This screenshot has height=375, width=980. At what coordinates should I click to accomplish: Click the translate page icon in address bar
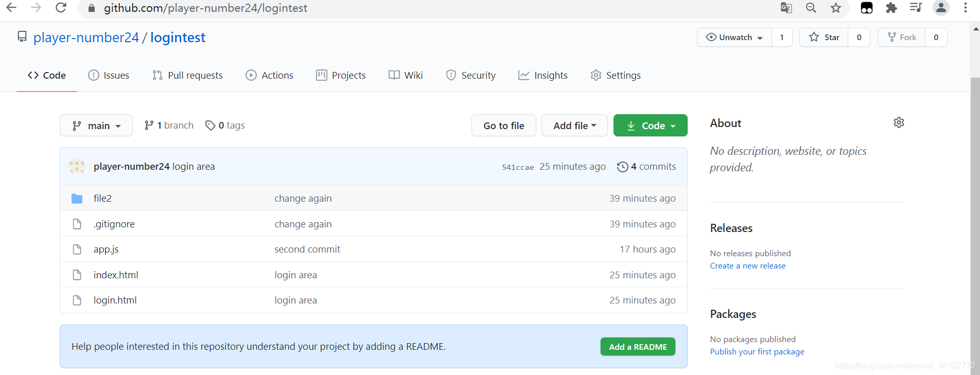coord(786,8)
